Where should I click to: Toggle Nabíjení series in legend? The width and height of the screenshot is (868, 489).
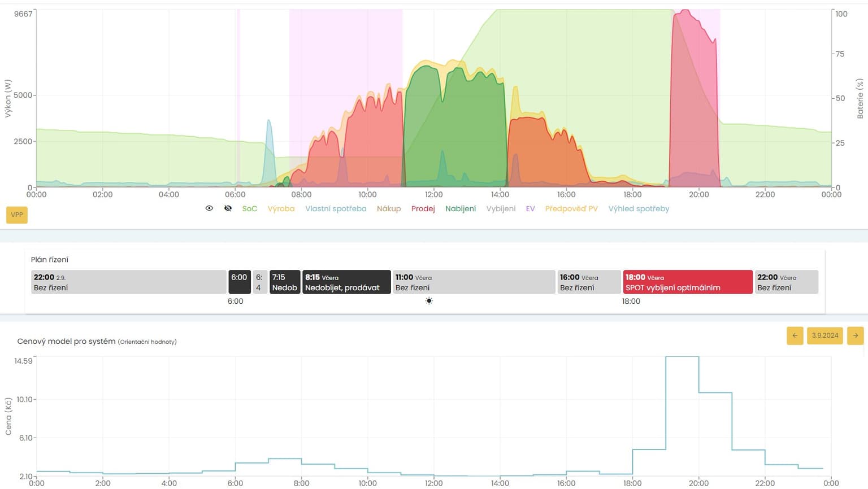coord(461,209)
